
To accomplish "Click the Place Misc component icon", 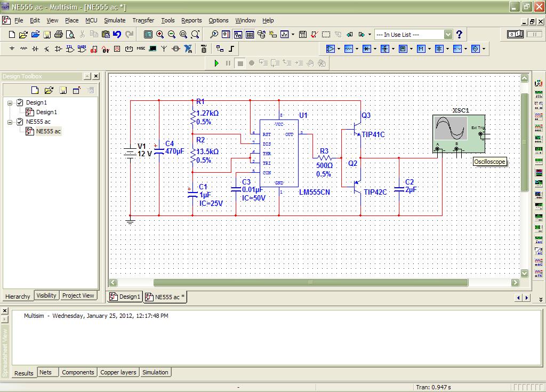I will click(x=141, y=49).
